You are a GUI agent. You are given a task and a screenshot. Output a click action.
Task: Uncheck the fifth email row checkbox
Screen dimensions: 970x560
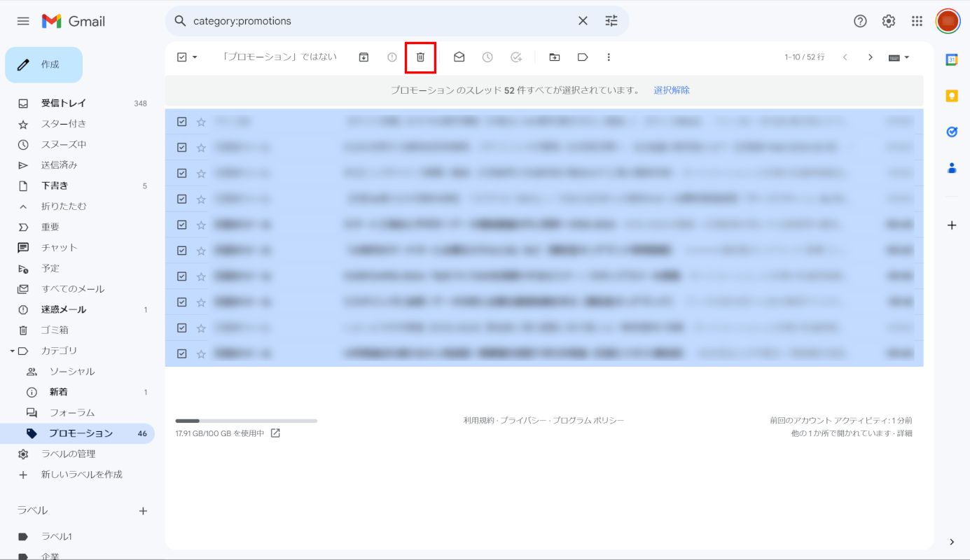click(x=182, y=225)
